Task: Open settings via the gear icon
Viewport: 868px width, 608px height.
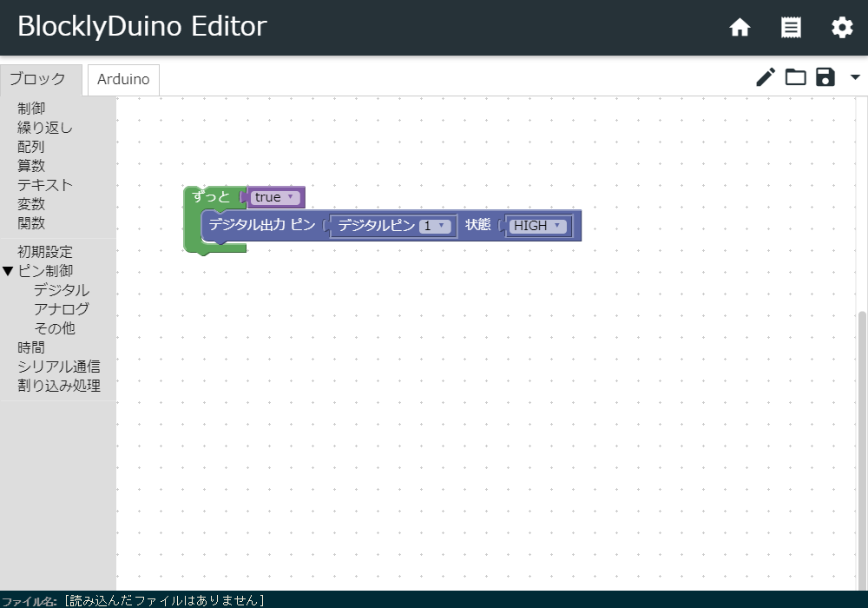Action: click(x=842, y=28)
